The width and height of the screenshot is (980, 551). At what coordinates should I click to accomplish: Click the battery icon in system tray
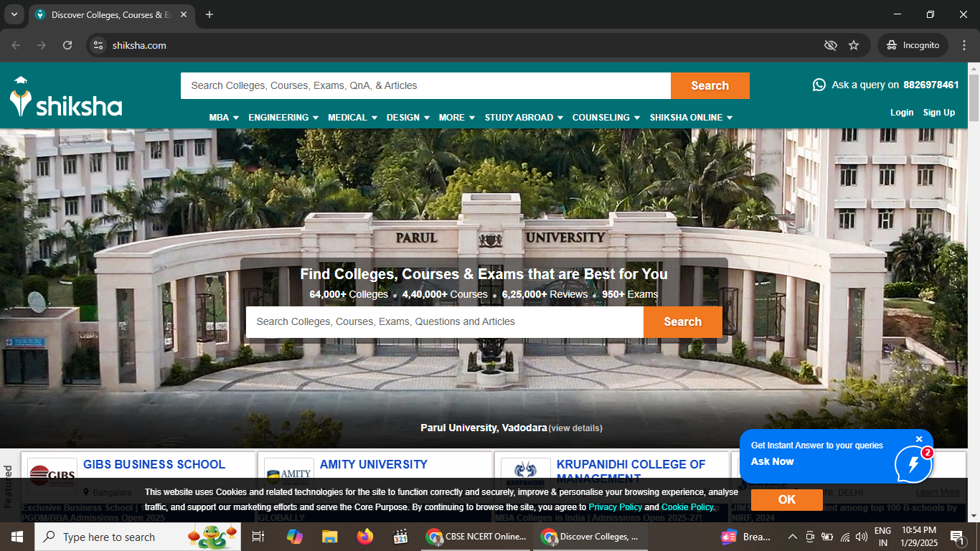pyautogui.click(x=827, y=537)
